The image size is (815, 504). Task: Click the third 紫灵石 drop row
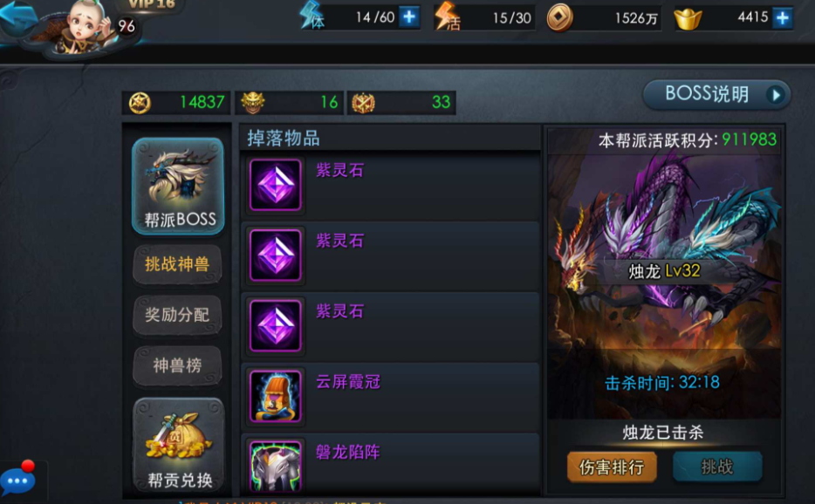click(x=390, y=326)
